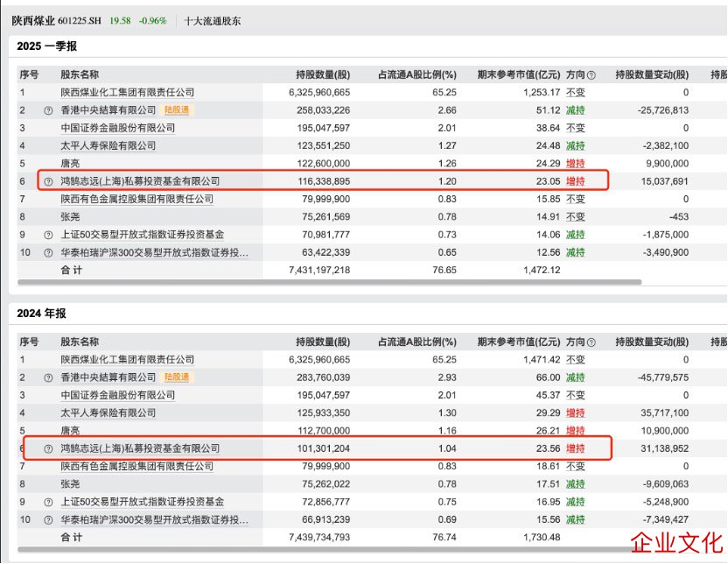Open 鸿鹄志远(上海)私募投资基金有限公司 in 2025 一季报

[x=140, y=181]
